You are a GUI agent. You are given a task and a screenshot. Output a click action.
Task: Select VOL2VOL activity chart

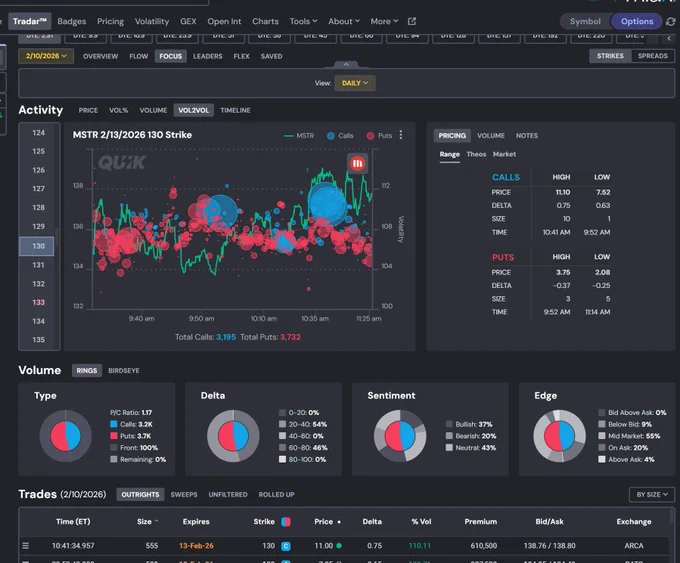coord(193,110)
